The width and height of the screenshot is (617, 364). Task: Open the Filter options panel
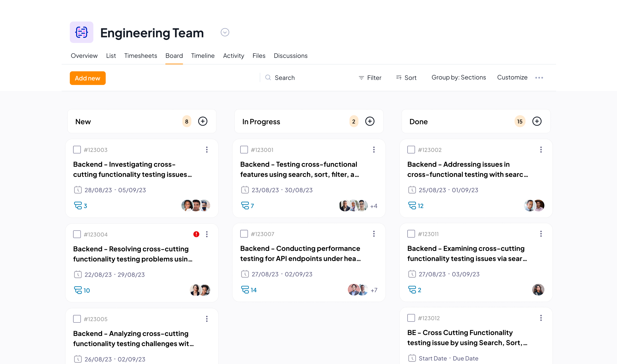[x=369, y=78]
